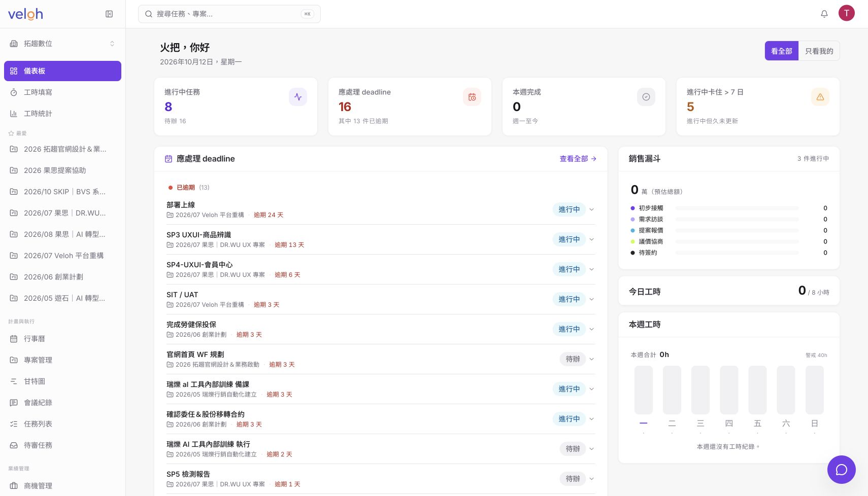This screenshot has height=496, width=868.
Task: Open the 完成勞健保投保 task
Action: coord(191,325)
